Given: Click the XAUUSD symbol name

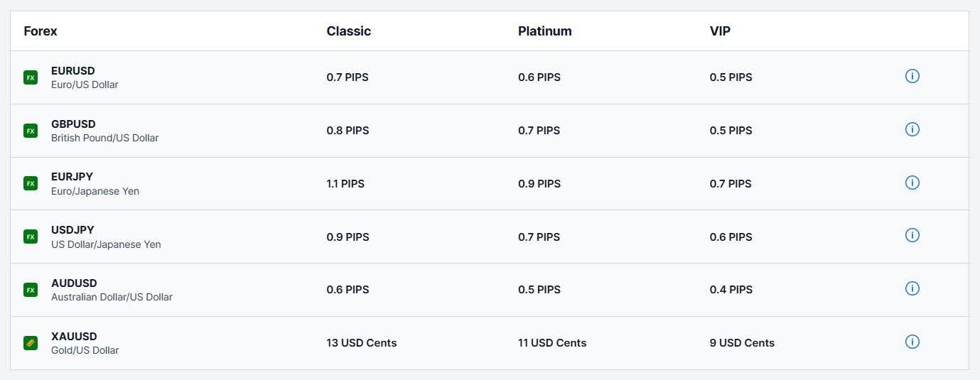Looking at the screenshot, I should pyautogui.click(x=74, y=337).
